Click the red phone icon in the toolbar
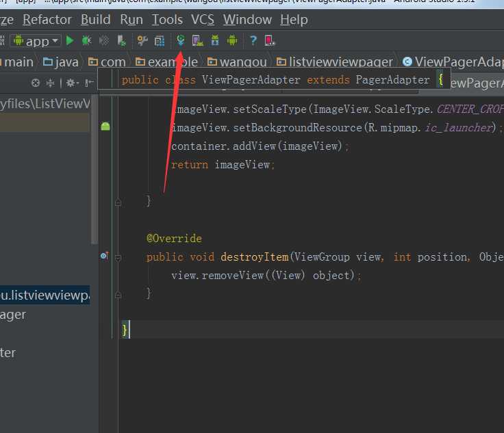The image size is (504, 433). coord(270,41)
